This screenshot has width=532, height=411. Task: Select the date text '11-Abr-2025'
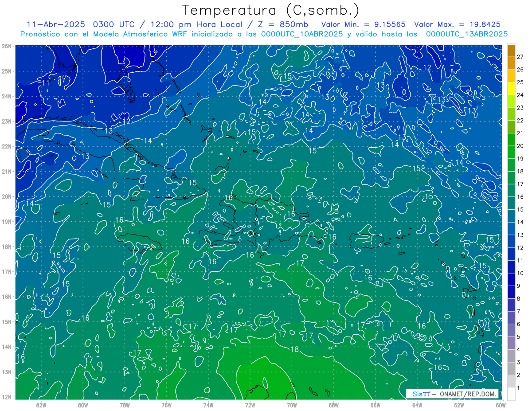point(55,24)
